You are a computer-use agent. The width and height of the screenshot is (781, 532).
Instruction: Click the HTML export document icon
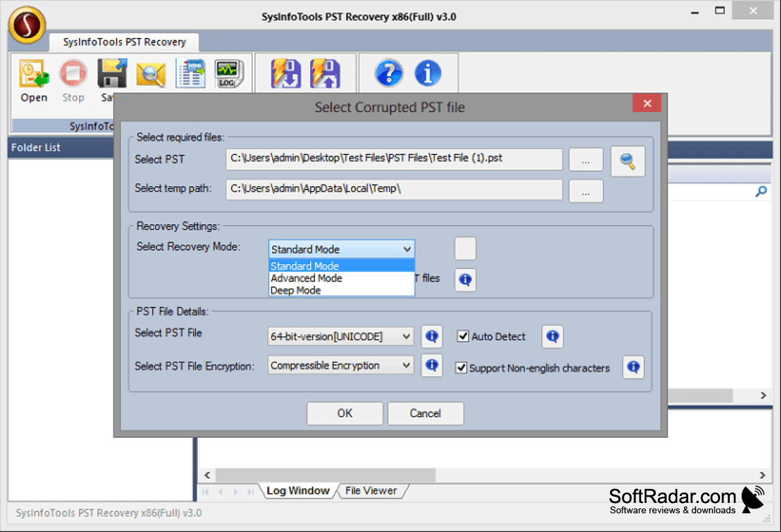pos(190,73)
